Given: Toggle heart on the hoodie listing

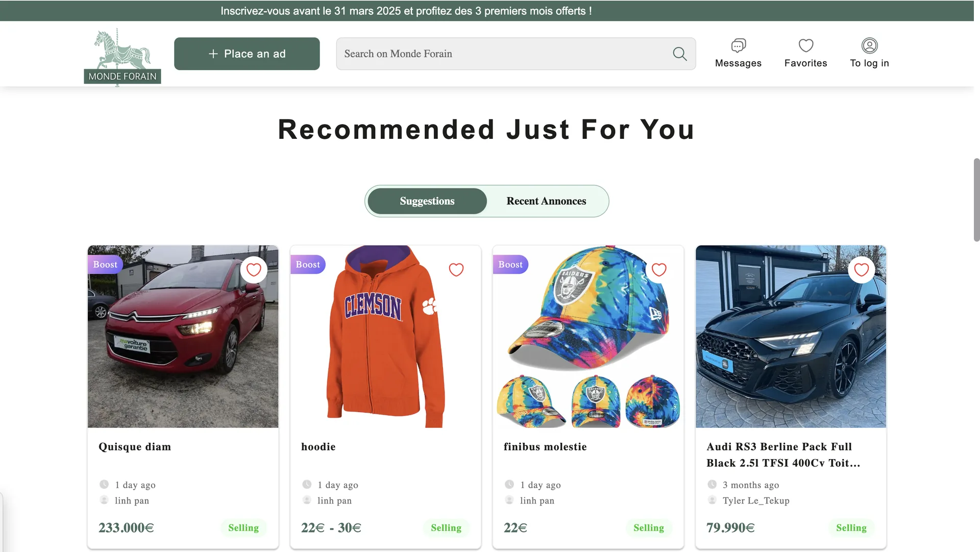Looking at the screenshot, I should point(456,270).
